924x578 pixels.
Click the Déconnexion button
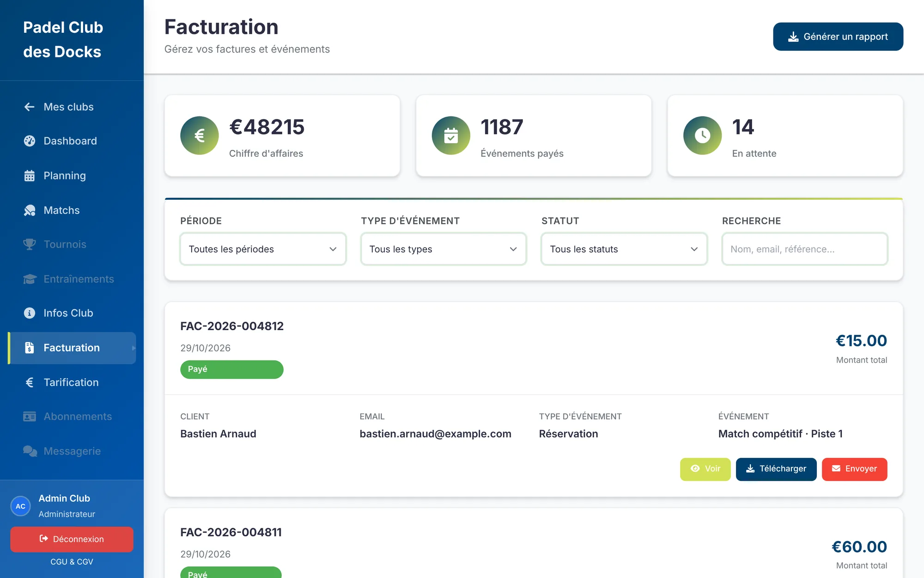click(72, 539)
